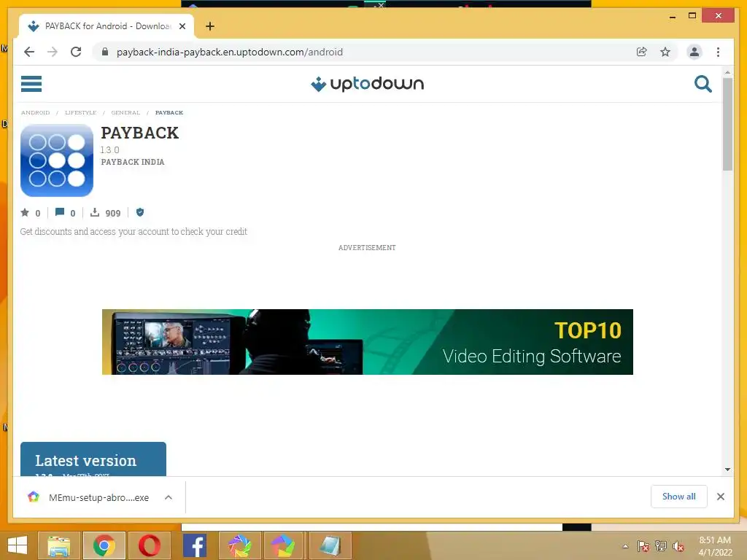
Task: Go back in Chrome browser history
Action: click(x=29, y=52)
